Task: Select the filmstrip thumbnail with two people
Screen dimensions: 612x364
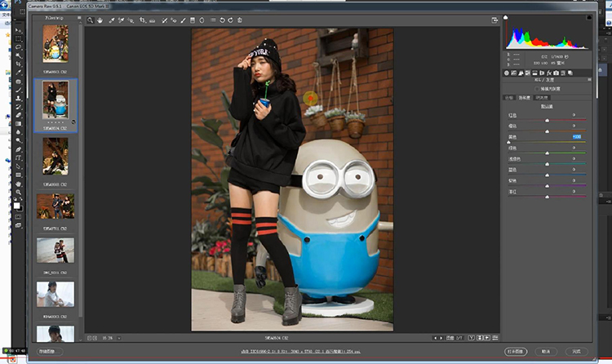Action: pos(55,206)
